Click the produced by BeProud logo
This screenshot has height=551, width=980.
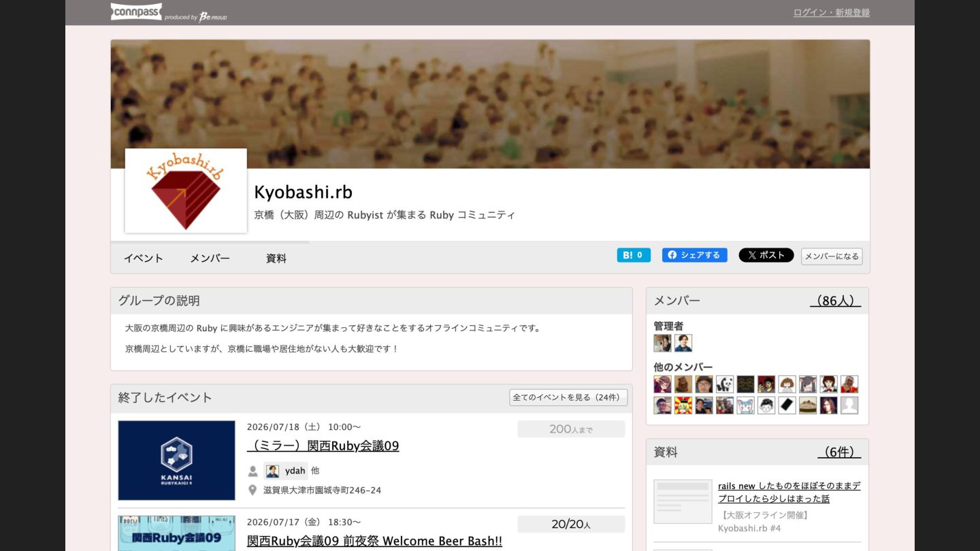tap(196, 16)
